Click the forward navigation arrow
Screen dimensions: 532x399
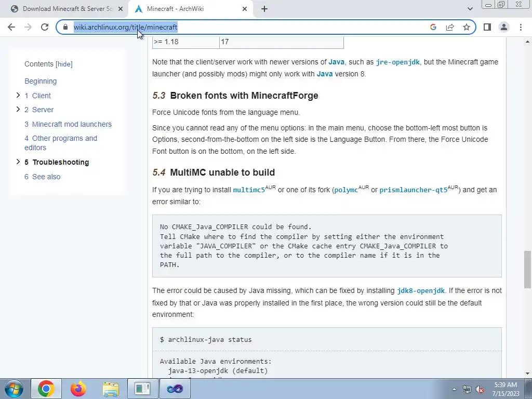coord(28,27)
